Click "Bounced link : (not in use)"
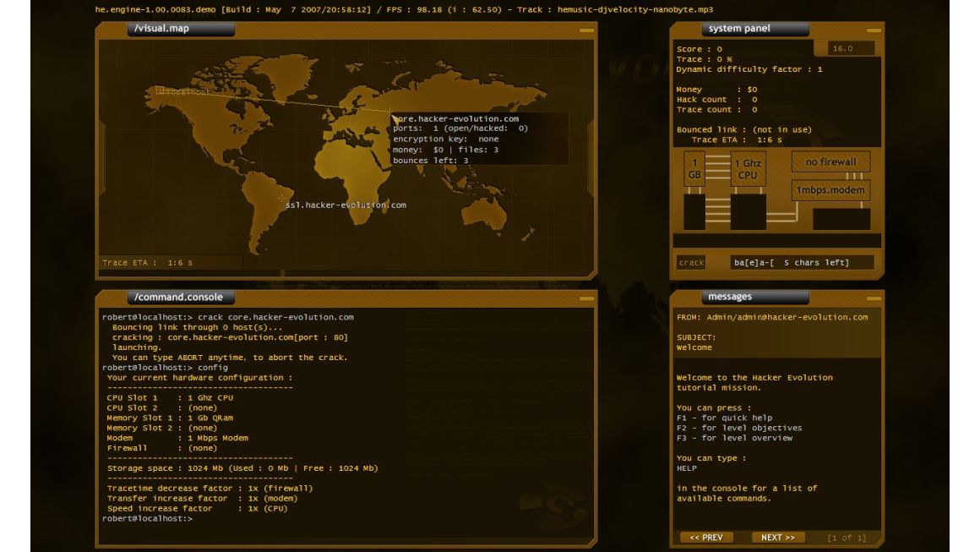This screenshot has width=980, height=552. click(x=744, y=129)
